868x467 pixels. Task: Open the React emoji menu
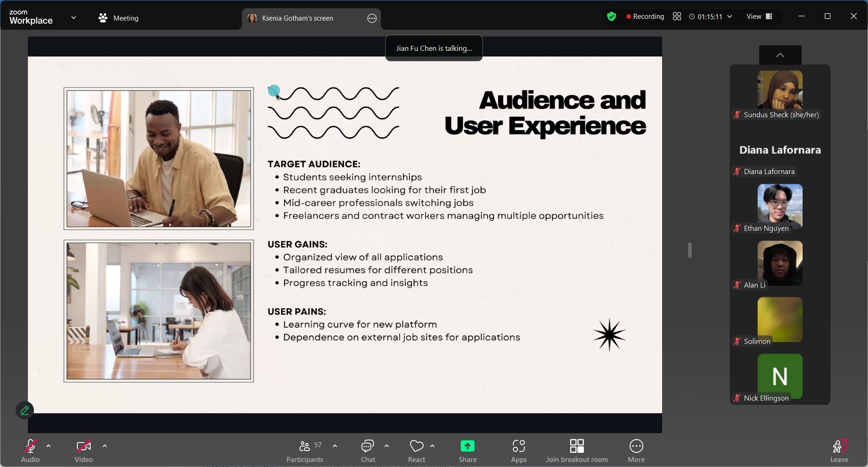coord(416,451)
